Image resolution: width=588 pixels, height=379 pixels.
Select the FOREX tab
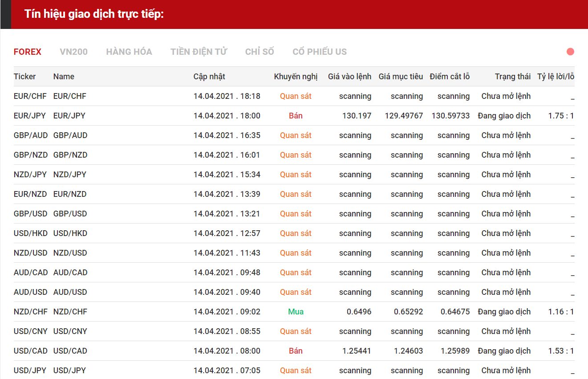(x=28, y=52)
